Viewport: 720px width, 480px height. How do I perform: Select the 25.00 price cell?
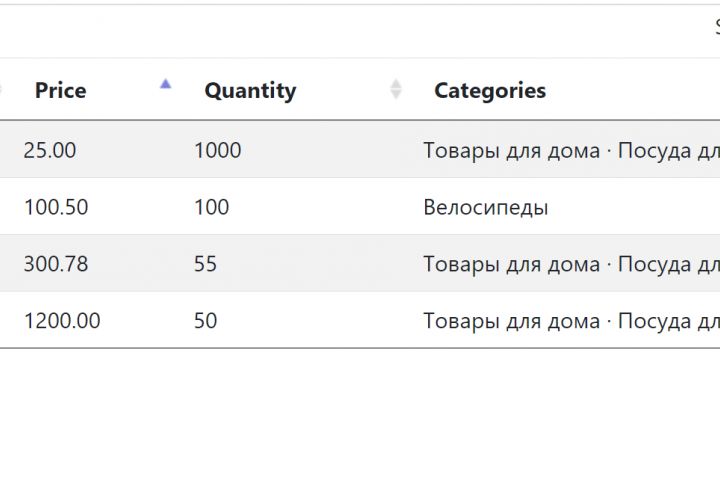50,150
